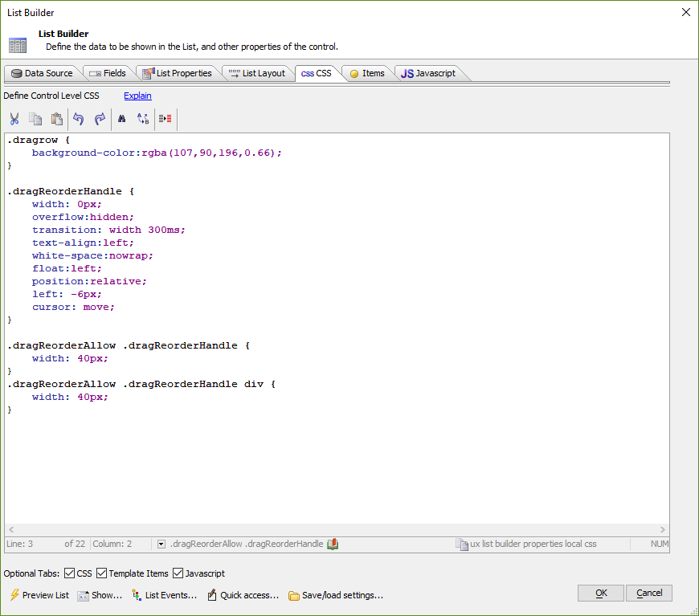The image size is (699, 616).
Task: Click the '.dragrow {' selector line
Action: pos(39,140)
